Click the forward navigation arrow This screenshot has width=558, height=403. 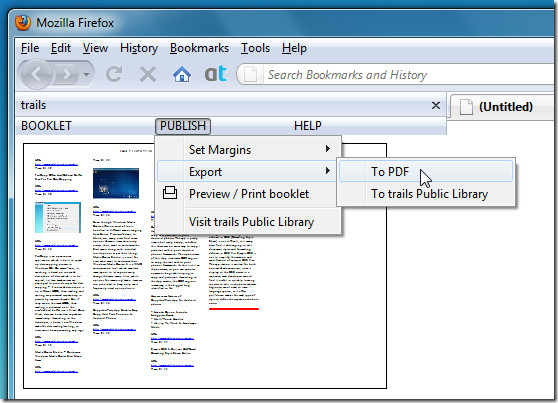66,74
